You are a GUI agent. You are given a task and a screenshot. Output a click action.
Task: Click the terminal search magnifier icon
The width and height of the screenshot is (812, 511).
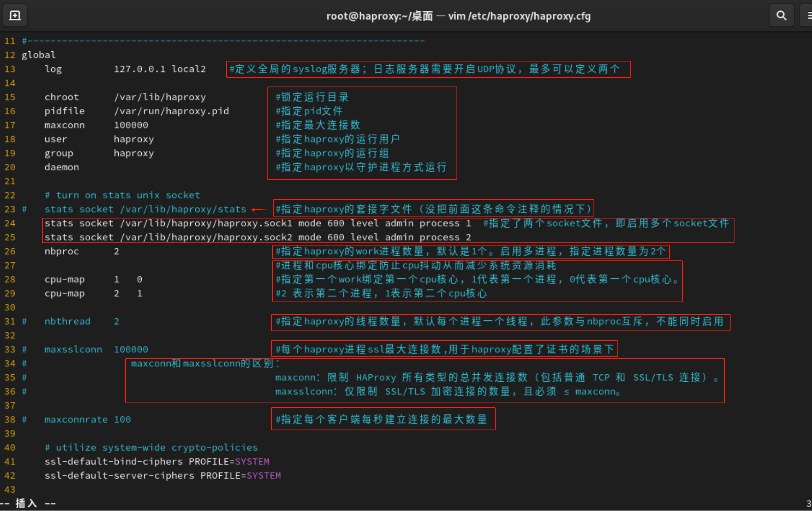[x=781, y=16]
